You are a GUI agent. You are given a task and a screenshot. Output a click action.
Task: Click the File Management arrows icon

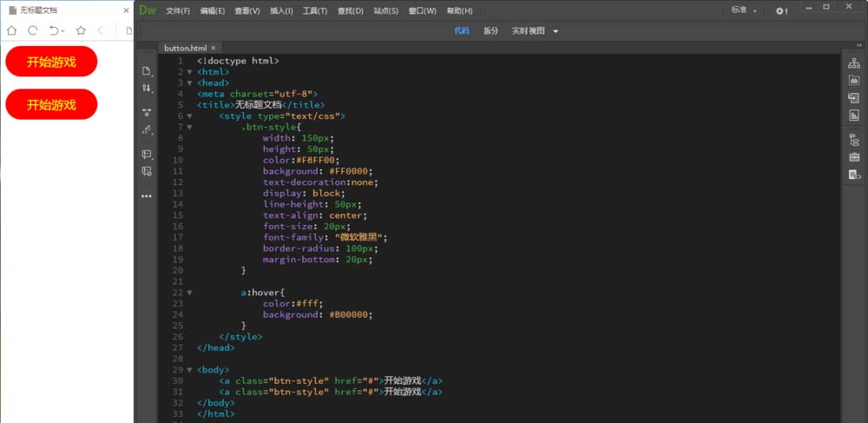(x=146, y=88)
